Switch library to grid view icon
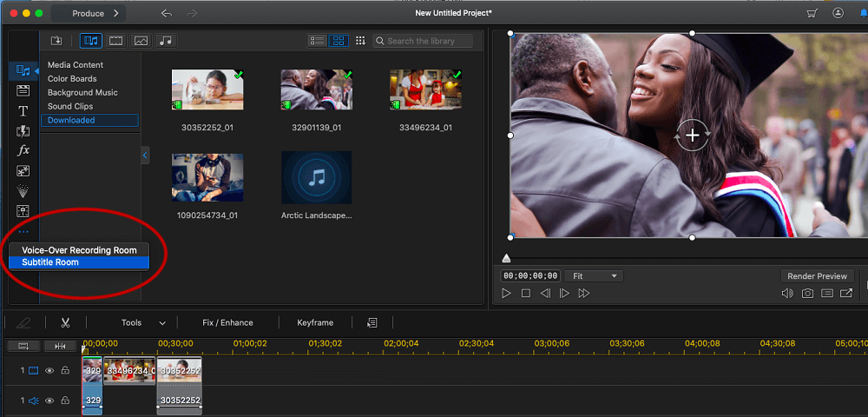Viewport: 868px width, 417px height. (339, 41)
